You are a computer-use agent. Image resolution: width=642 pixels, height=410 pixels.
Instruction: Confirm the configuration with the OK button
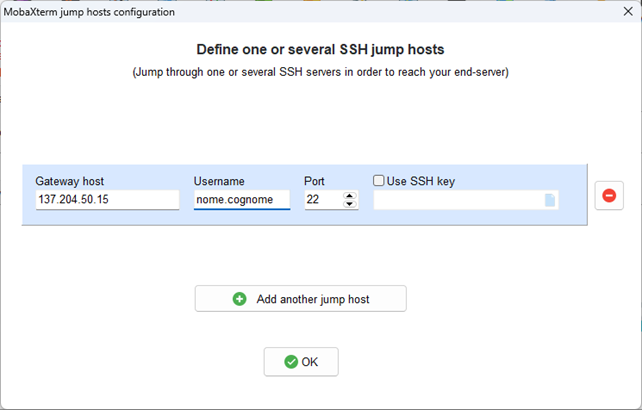301,362
